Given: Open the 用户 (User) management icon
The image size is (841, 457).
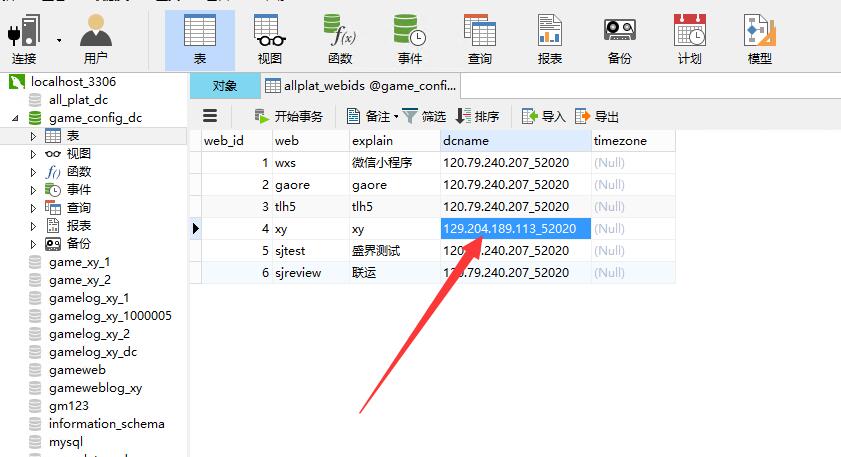Looking at the screenshot, I should pos(96,38).
